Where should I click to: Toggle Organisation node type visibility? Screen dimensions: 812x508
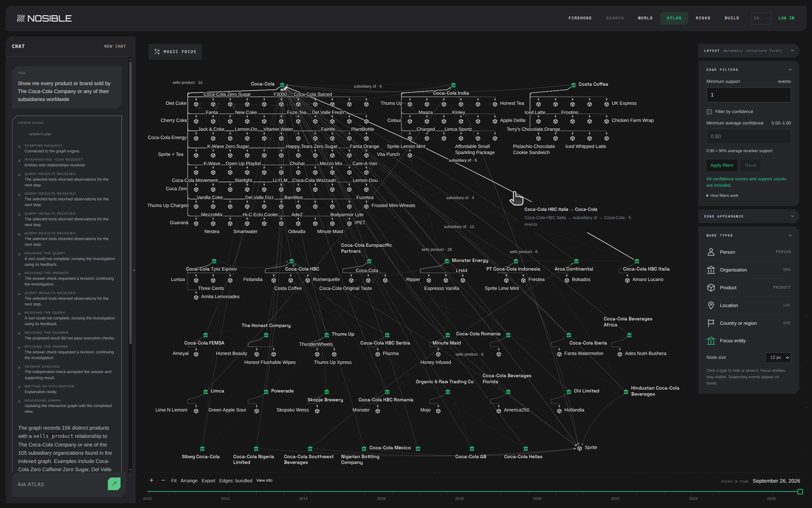(x=749, y=270)
